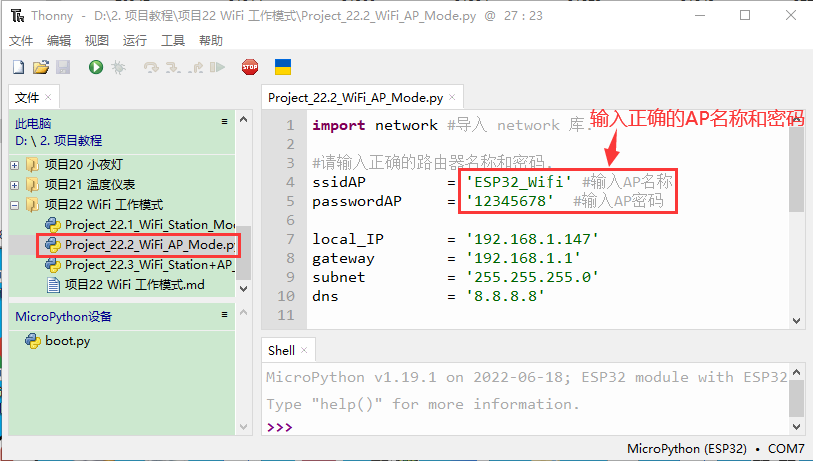
Task: Expand the 项目21 温度仪表 folder
Action: tap(15, 185)
